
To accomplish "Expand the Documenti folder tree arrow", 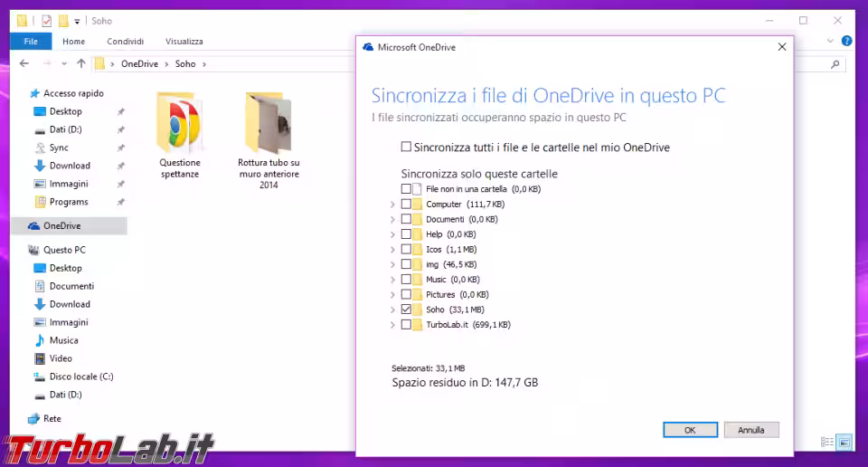I will point(392,219).
